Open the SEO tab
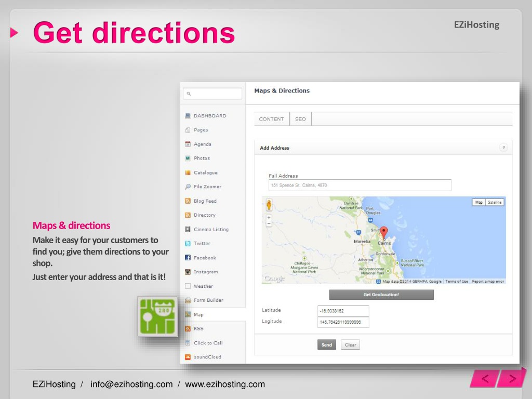Screen dimensions: 532x399 click(301, 119)
